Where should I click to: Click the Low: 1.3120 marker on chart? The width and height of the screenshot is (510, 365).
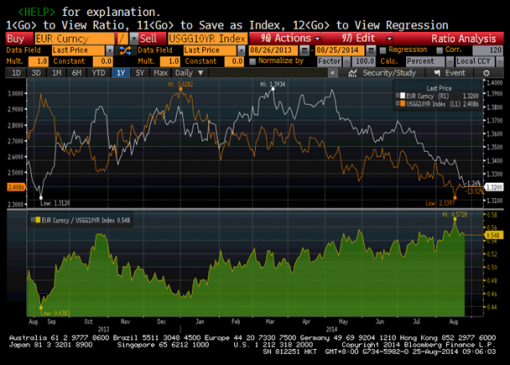41,198
